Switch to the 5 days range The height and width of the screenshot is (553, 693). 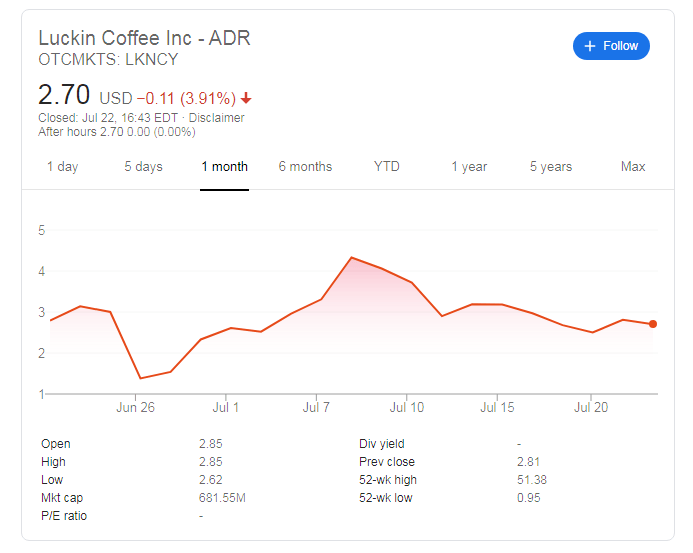point(144,167)
